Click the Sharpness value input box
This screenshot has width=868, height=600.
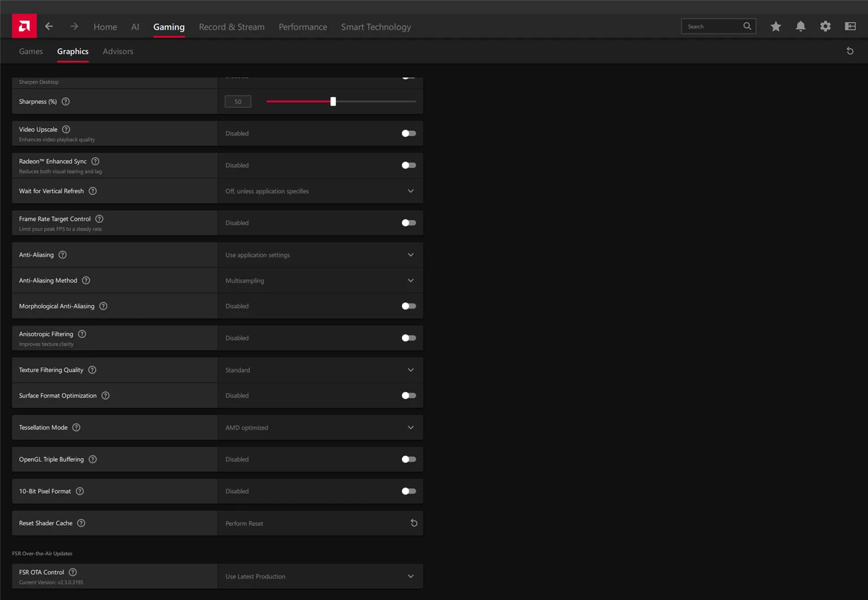pyautogui.click(x=238, y=102)
